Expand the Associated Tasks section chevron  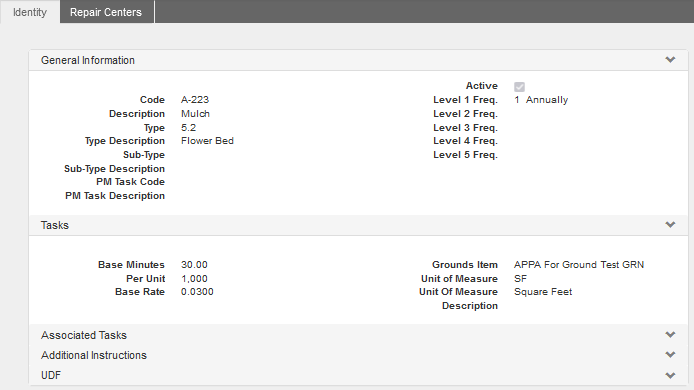point(670,335)
